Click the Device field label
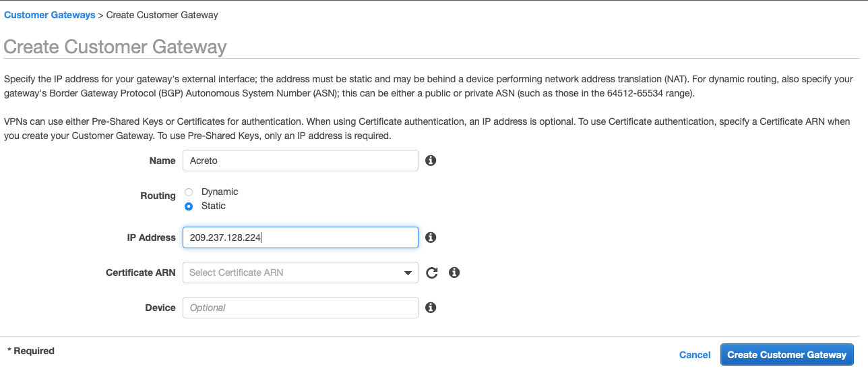The width and height of the screenshot is (868, 369). coord(160,308)
